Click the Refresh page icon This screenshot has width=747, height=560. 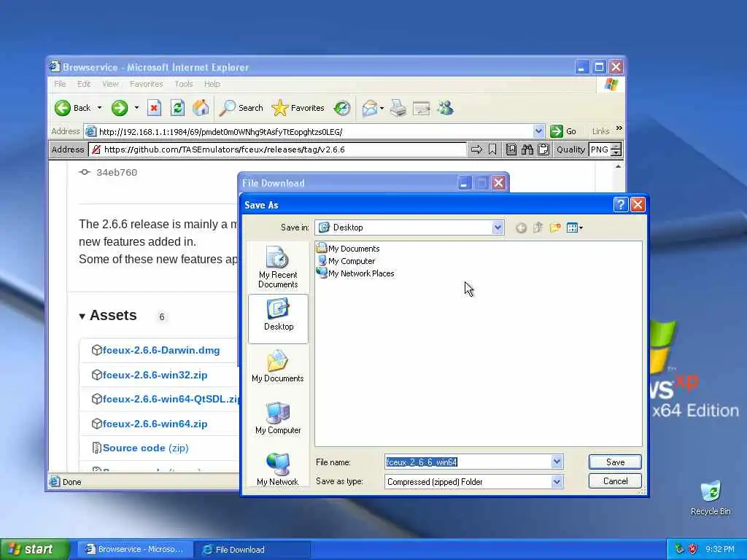coord(177,108)
